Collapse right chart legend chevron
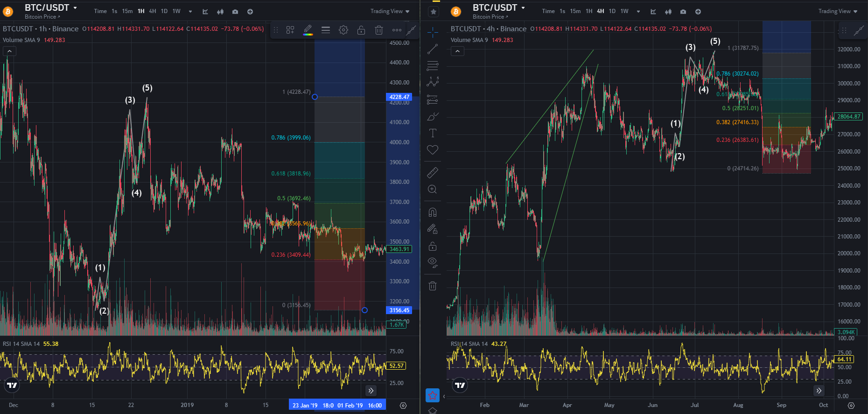The width and height of the screenshot is (868, 414). [x=457, y=51]
